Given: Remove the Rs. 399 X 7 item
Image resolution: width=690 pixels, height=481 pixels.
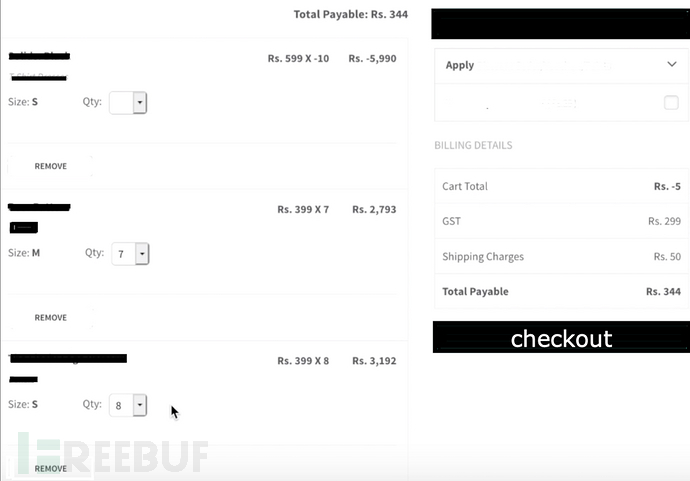Looking at the screenshot, I should pos(51,317).
